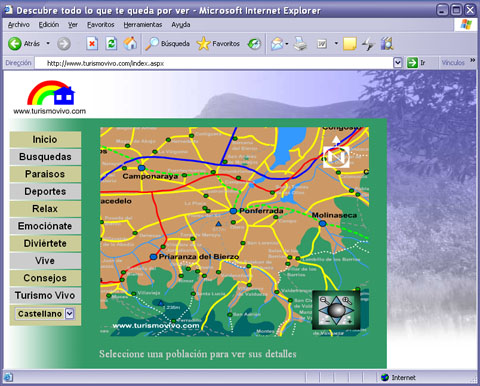
Task: Click the zoom-out magnifier on map control
Action: pos(324,300)
